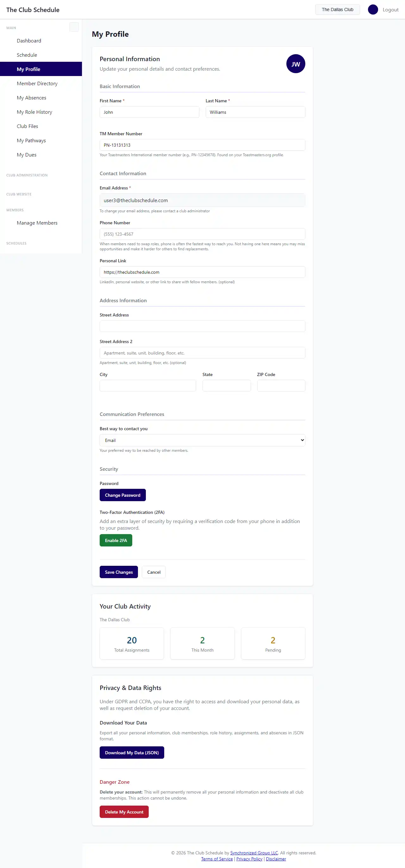Enable 2FA two-factor authentication
Image resolution: width=405 pixels, height=868 pixels.
(115, 540)
